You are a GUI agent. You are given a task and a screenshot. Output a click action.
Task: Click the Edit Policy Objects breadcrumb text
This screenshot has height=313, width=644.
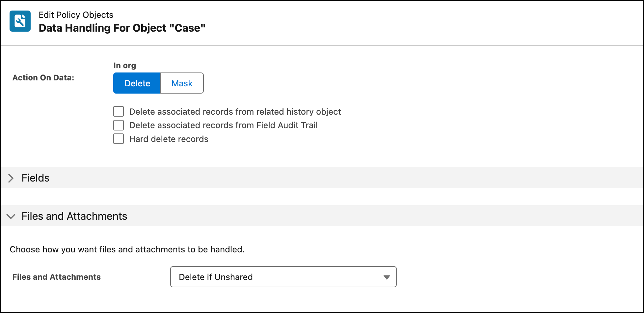click(x=76, y=15)
